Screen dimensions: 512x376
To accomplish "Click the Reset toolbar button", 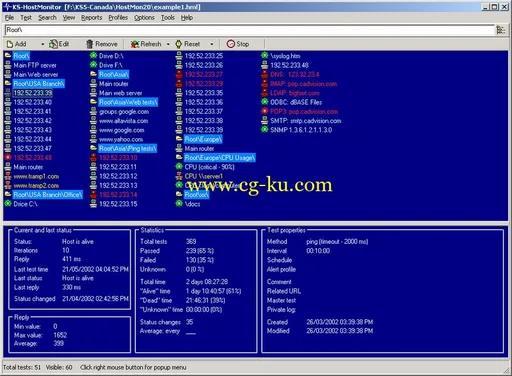I will [x=188, y=44].
